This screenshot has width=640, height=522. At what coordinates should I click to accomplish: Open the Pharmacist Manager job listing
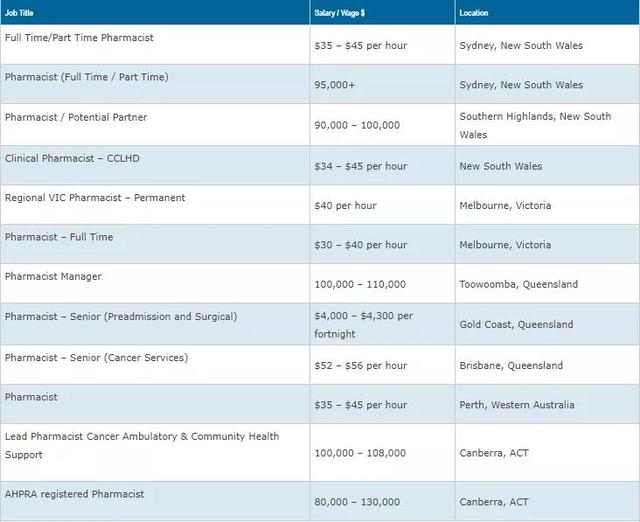click(53, 277)
